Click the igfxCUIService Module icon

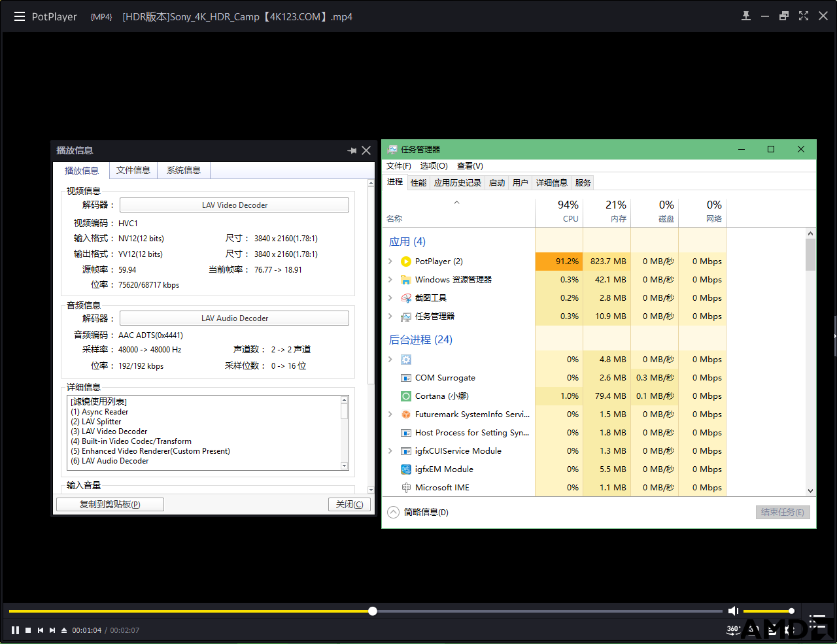406,451
